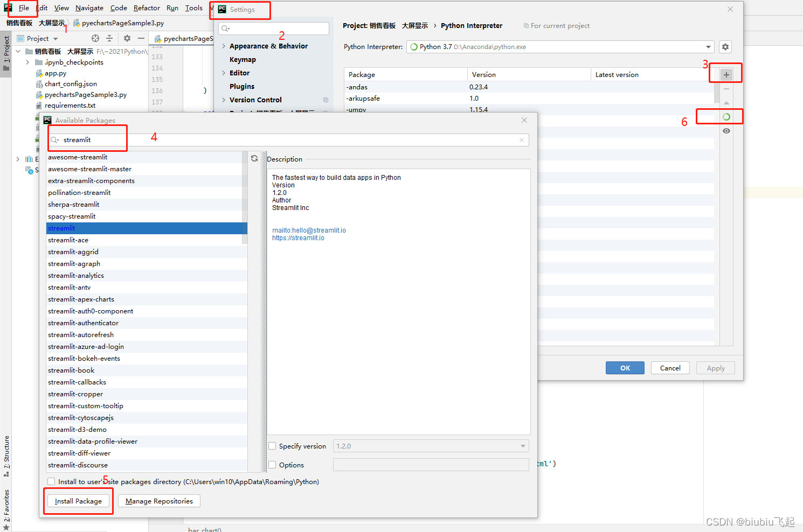This screenshot has height=532, width=803.
Task: Open Project panel gear options
Action: pyautogui.click(x=127, y=38)
